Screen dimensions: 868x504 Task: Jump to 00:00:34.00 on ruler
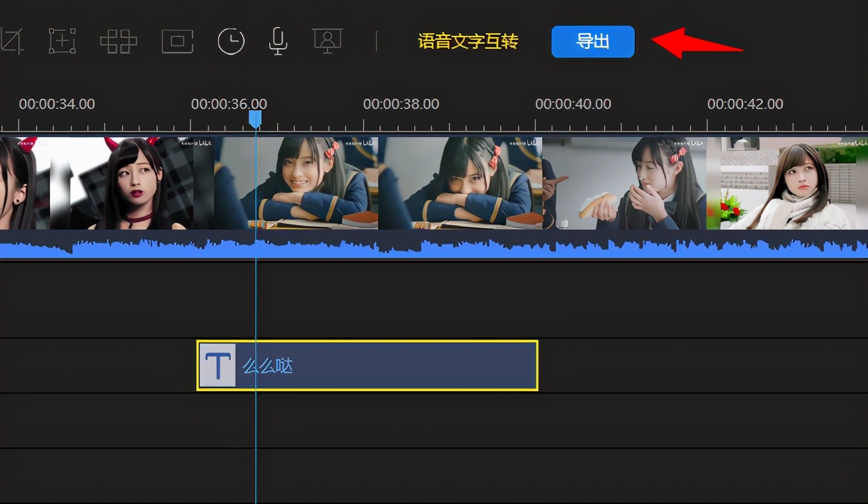[57, 104]
